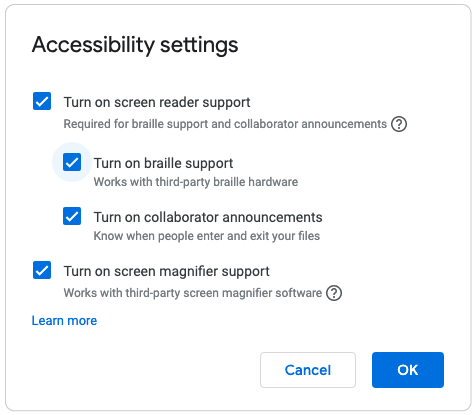Click 'Works with third-party screen magnifier software' text

(x=193, y=293)
